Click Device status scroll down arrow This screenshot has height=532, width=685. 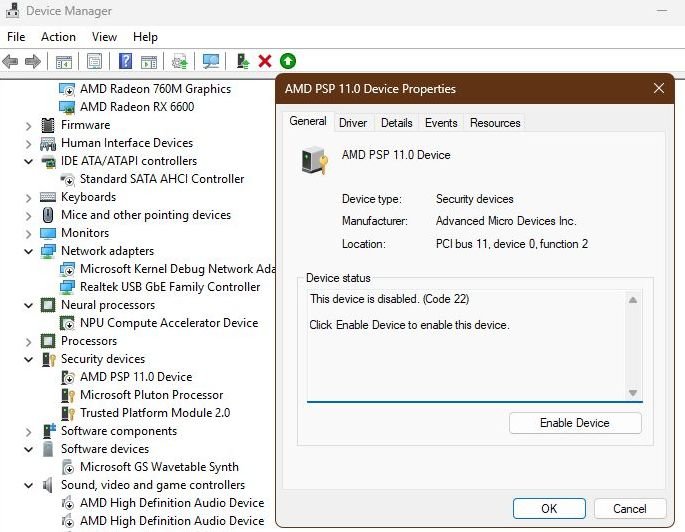(x=633, y=393)
